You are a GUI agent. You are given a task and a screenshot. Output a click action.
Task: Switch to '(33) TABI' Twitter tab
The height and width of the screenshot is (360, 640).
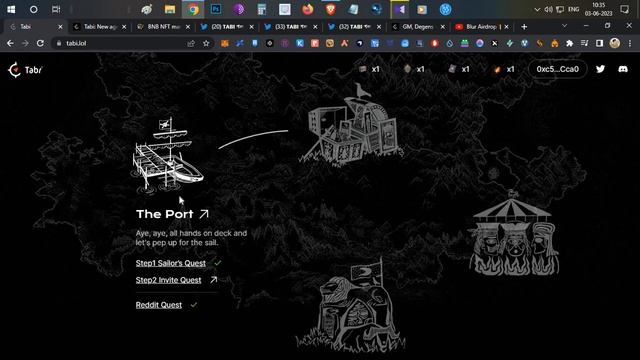pyautogui.click(x=291, y=27)
